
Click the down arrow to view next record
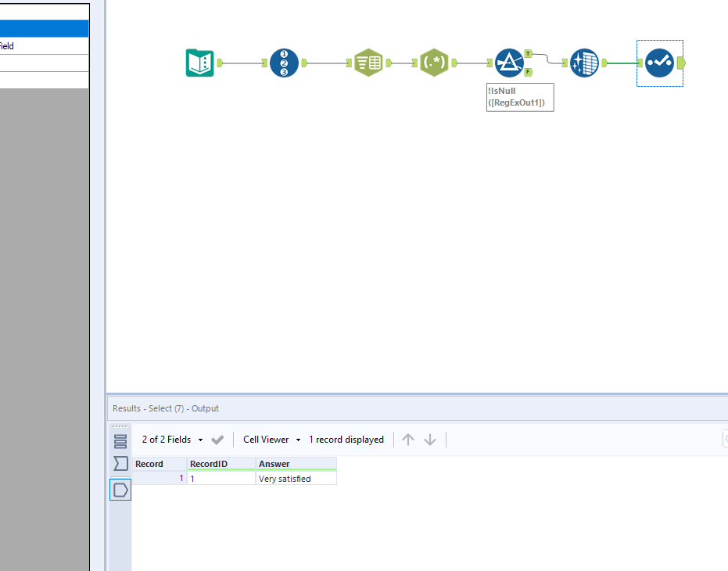(x=430, y=439)
